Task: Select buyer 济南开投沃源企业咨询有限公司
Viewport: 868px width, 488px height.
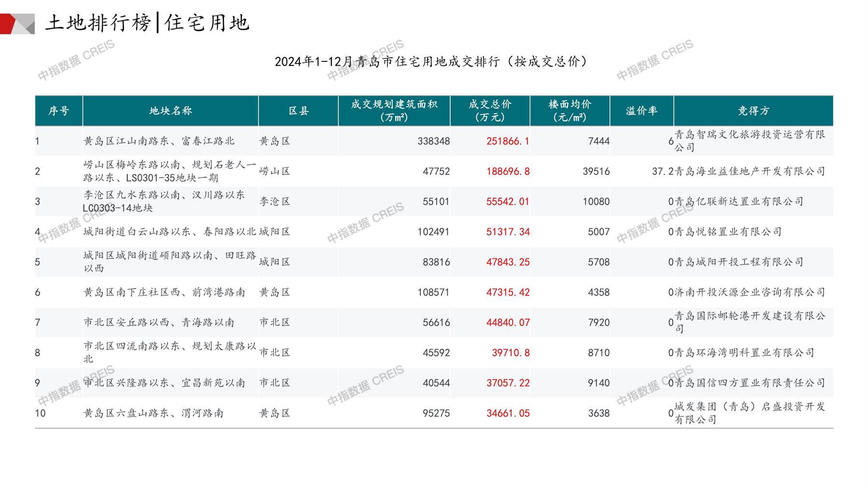Action: pyautogui.click(x=750, y=292)
